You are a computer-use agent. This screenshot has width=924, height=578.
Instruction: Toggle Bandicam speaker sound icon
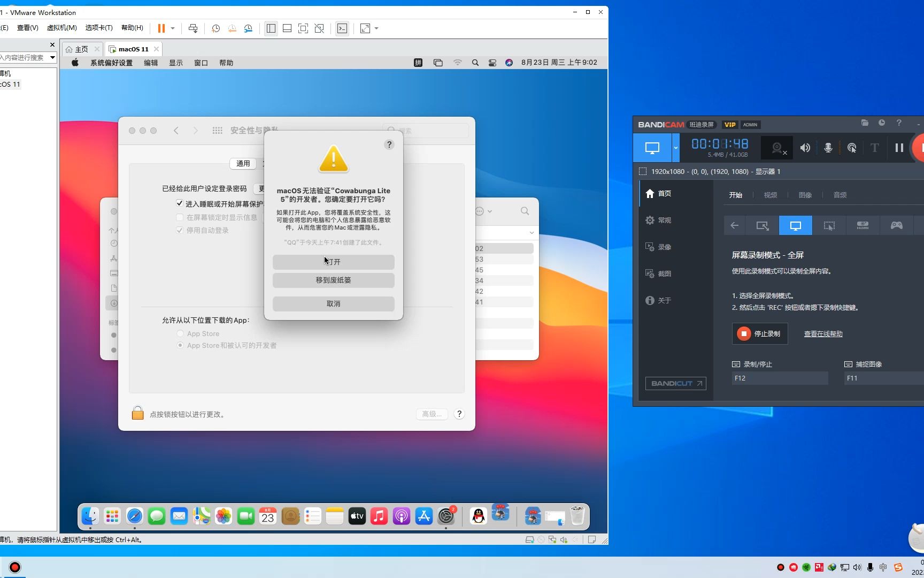(x=805, y=148)
